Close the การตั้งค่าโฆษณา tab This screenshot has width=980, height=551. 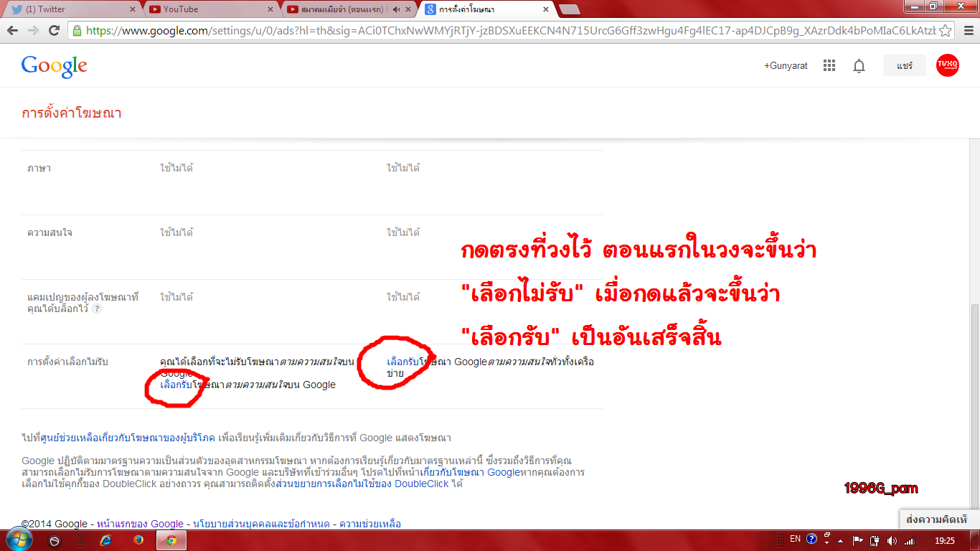point(546,9)
